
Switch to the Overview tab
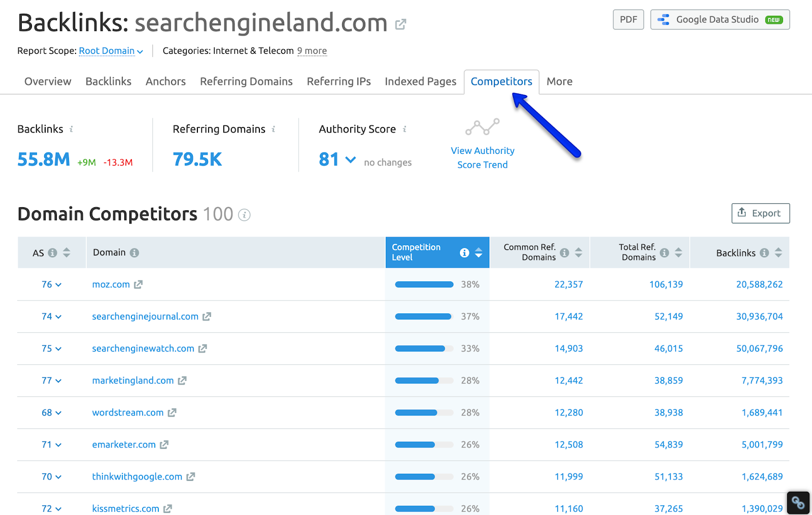coord(48,81)
